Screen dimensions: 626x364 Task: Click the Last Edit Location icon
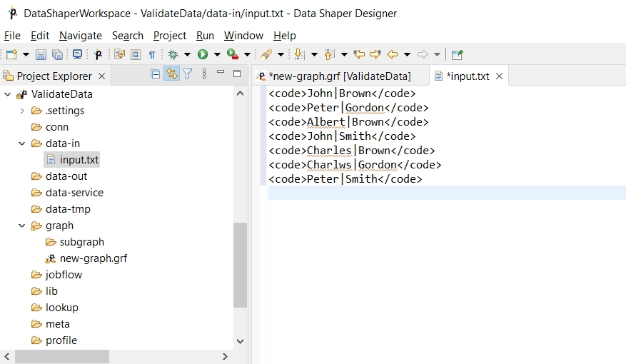(359, 54)
